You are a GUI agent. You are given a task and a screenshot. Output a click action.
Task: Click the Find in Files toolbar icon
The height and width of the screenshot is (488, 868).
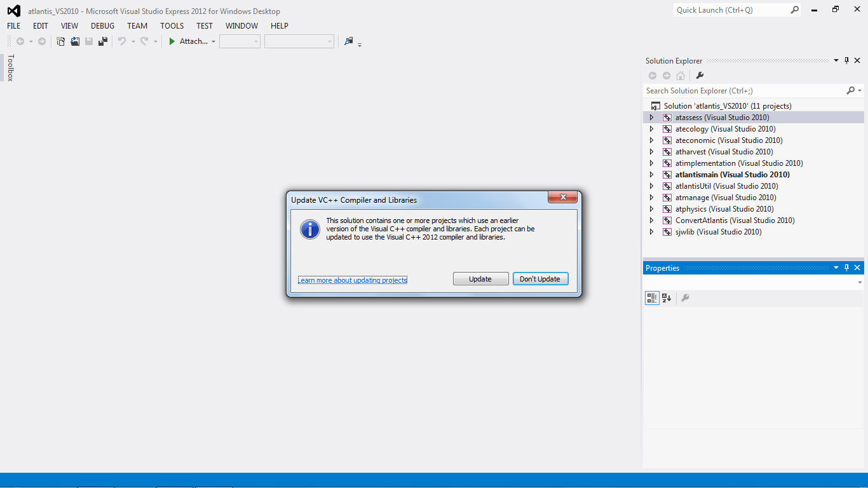point(348,41)
